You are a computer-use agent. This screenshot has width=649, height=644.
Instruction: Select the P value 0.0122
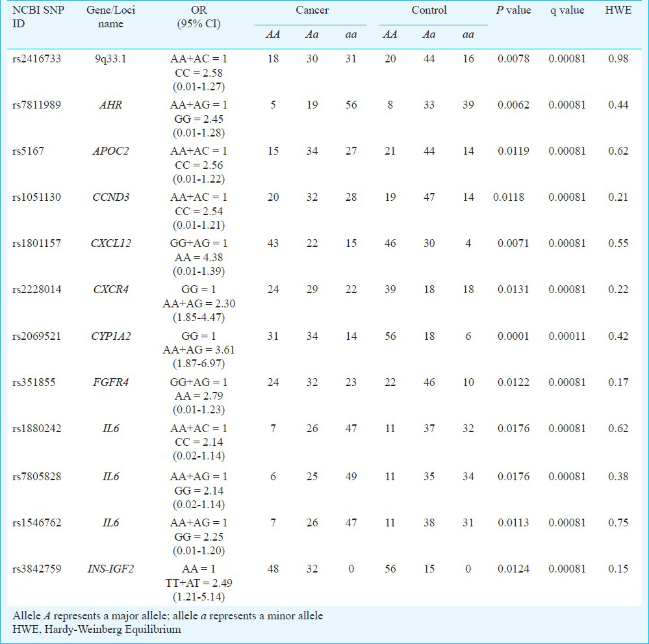tap(513, 382)
